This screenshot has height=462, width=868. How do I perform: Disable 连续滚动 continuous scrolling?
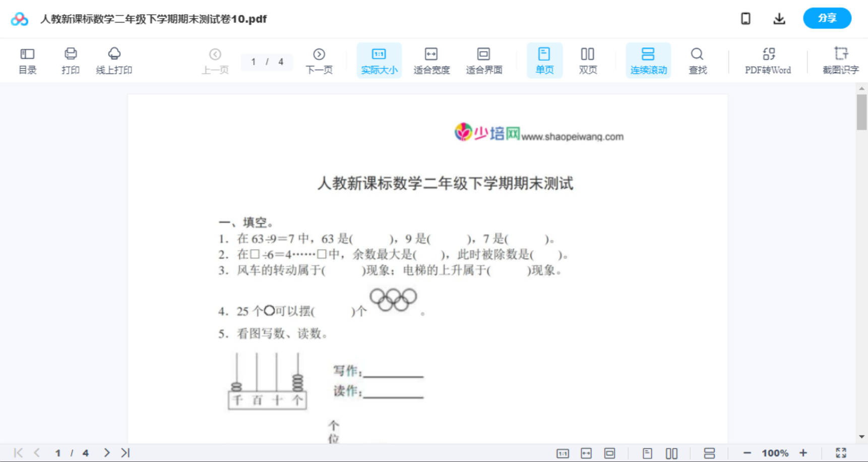(648, 60)
